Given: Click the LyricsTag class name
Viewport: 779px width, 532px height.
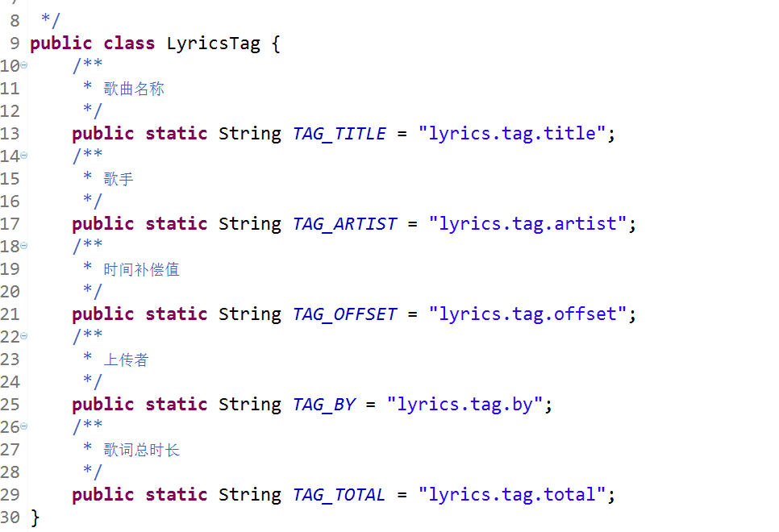Looking at the screenshot, I should 213,44.
